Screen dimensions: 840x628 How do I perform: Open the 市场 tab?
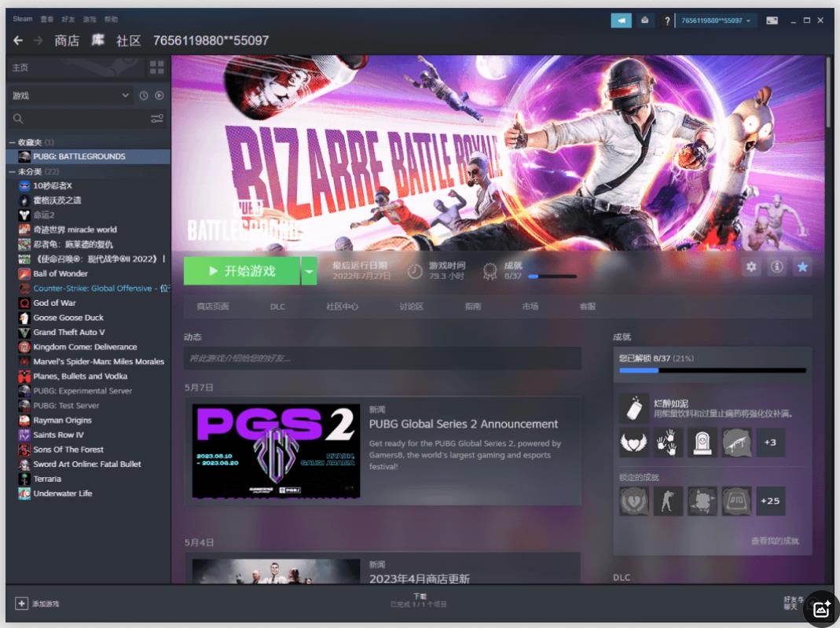[530, 307]
